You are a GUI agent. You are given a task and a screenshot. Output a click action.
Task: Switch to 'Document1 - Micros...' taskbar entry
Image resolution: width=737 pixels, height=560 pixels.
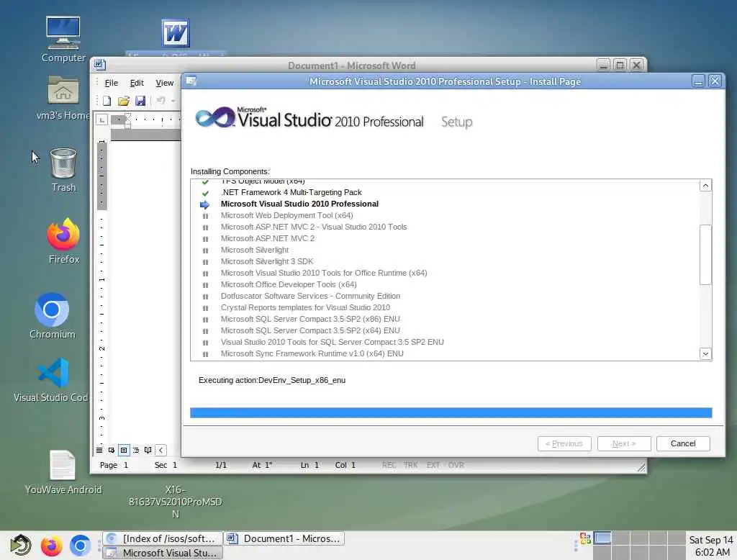tap(284, 538)
